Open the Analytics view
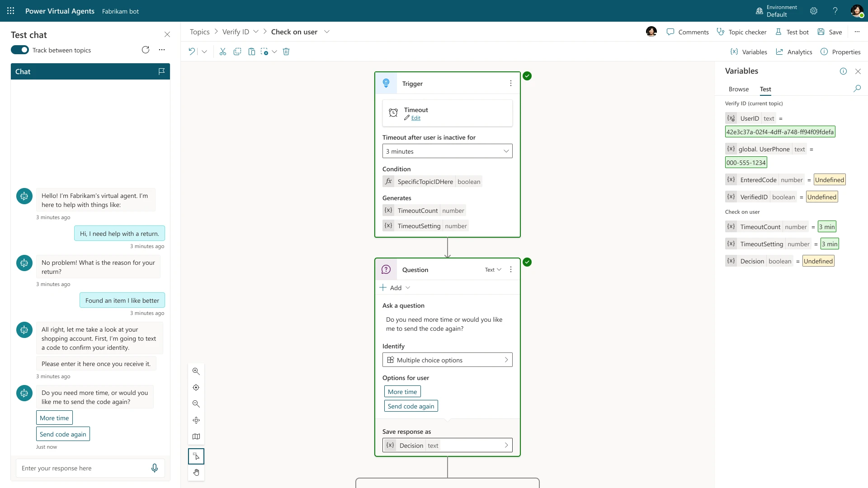868x488 pixels. click(794, 52)
